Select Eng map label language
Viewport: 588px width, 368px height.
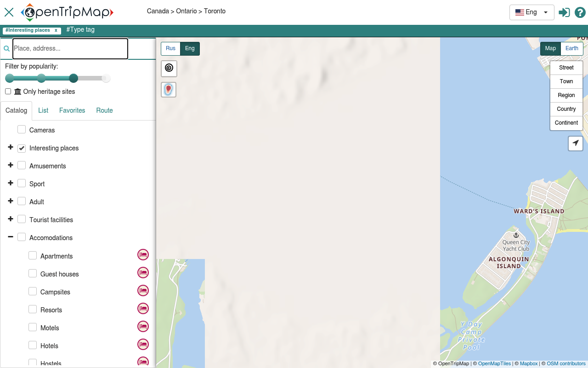click(x=190, y=48)
